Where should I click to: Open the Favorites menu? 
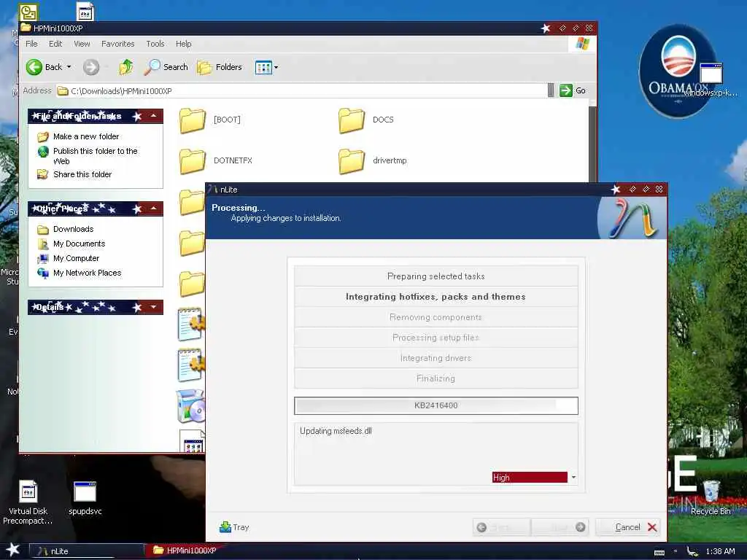[117, 44]
